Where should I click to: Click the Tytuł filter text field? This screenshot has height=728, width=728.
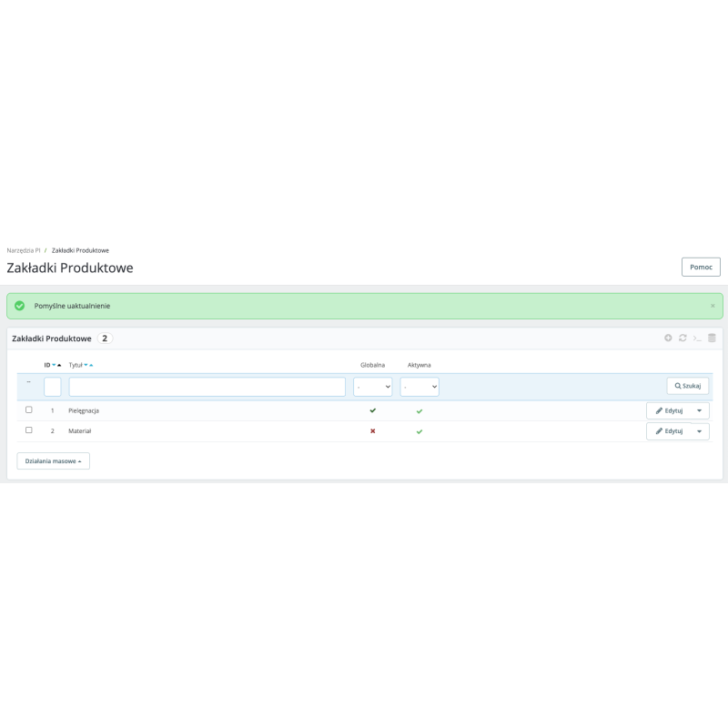point(207,387)
